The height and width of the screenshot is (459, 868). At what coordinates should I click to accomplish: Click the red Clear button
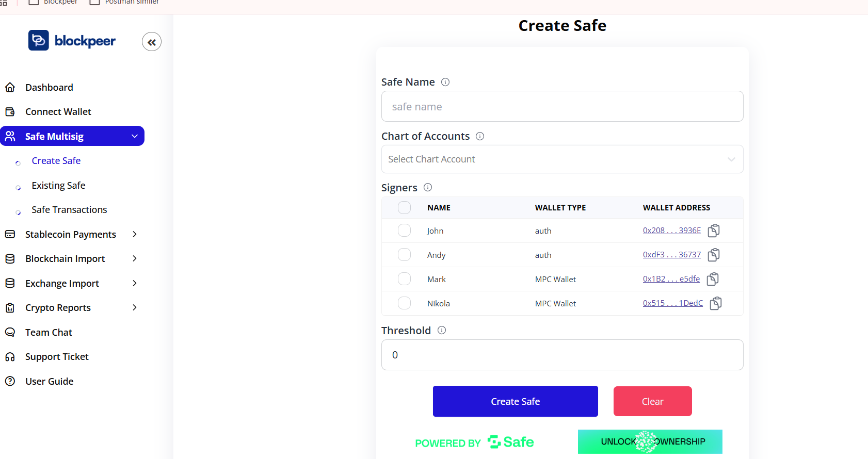pyautogui.click(x=652, y=401)
